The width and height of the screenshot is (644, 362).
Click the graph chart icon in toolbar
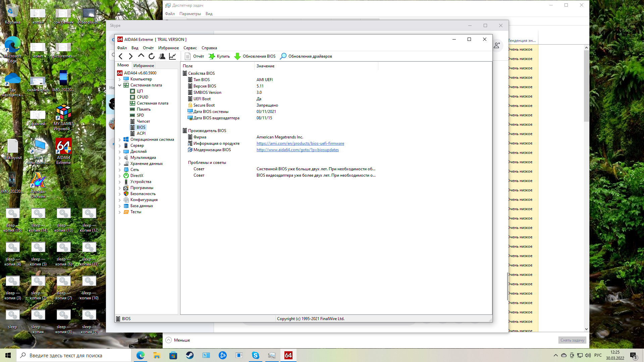[x=172, y=56]
